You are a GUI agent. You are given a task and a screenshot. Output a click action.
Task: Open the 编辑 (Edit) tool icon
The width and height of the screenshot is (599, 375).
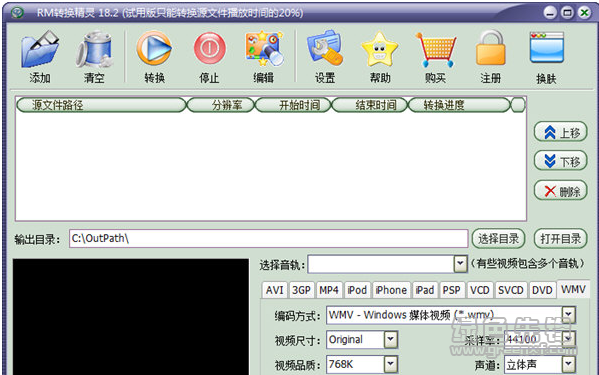click(264, 48)
